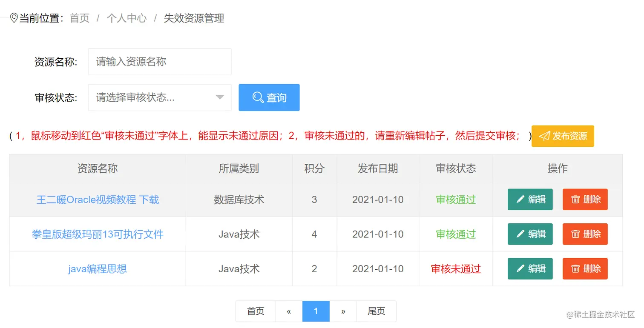
Task: Click Java技术 cell in java编程思想 row
Action: pos(239,269)
